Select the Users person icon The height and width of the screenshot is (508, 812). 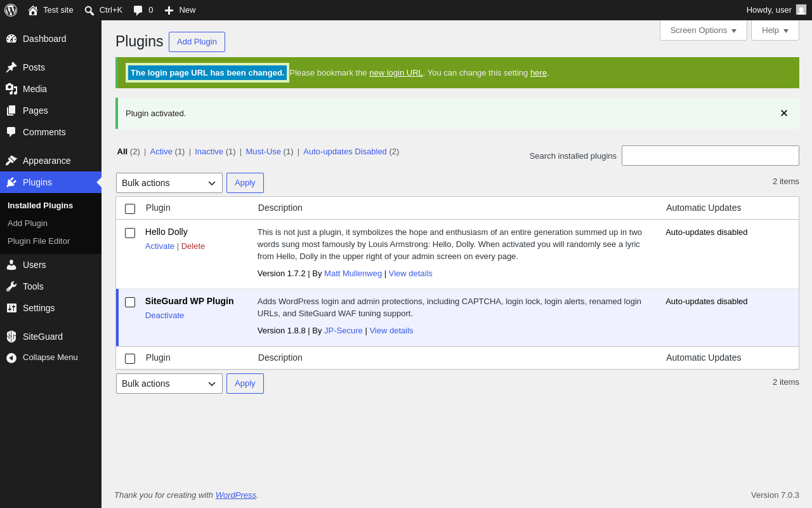pyautogui.click(x=11, y=265)
